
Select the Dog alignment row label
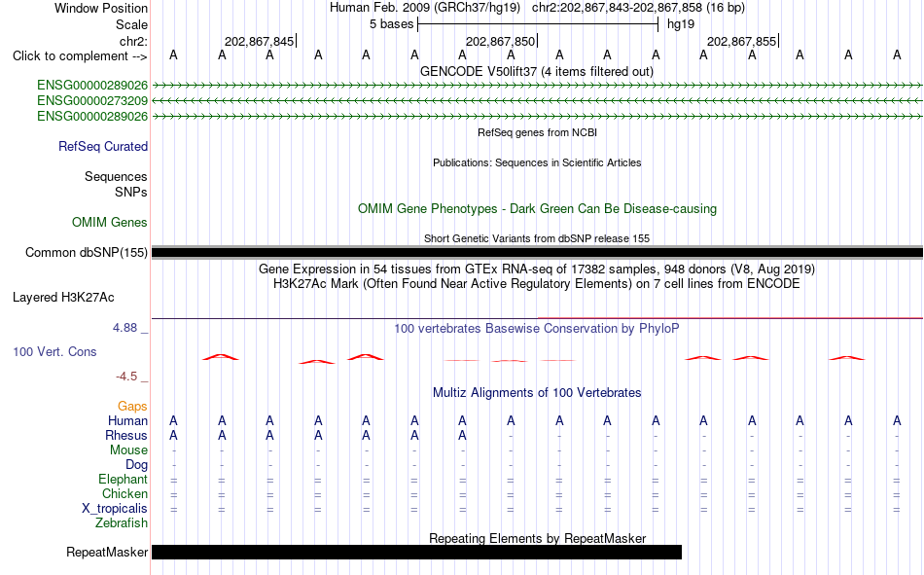point(136,465)
